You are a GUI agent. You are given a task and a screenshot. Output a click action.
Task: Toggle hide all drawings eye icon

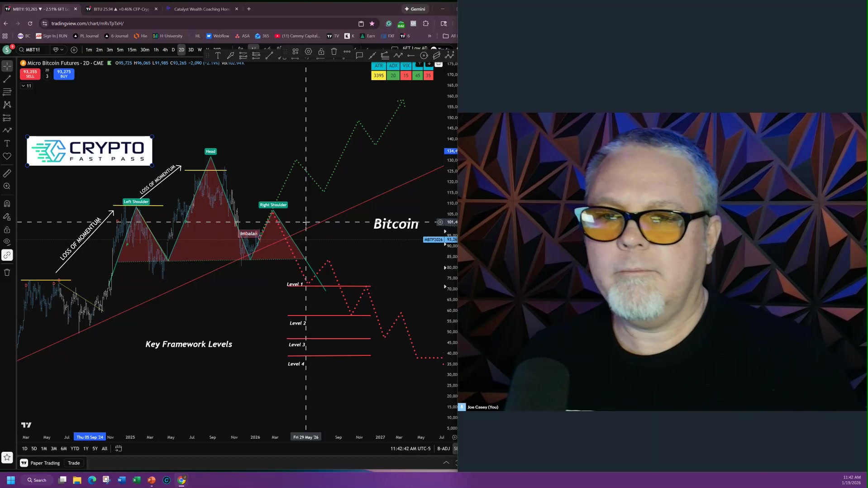[7, 242]
